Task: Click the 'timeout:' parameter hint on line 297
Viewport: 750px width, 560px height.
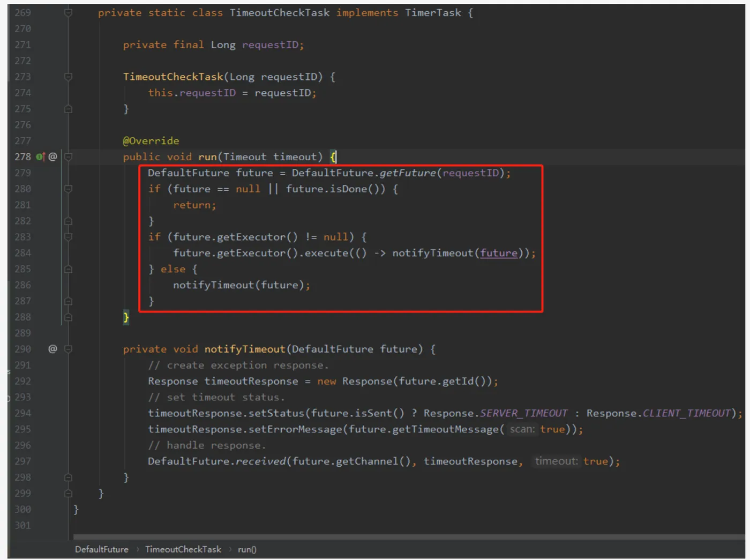Action: tap(557, 461)
